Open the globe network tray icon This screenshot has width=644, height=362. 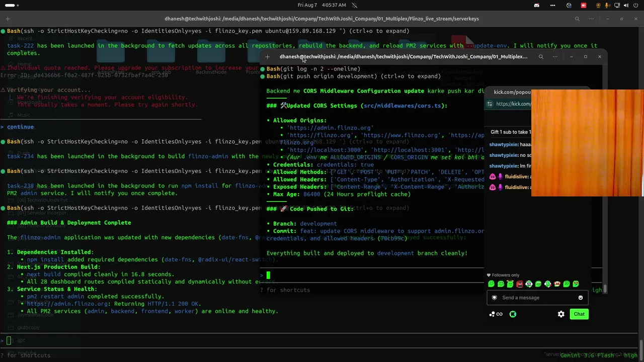[x=569, y=5]
